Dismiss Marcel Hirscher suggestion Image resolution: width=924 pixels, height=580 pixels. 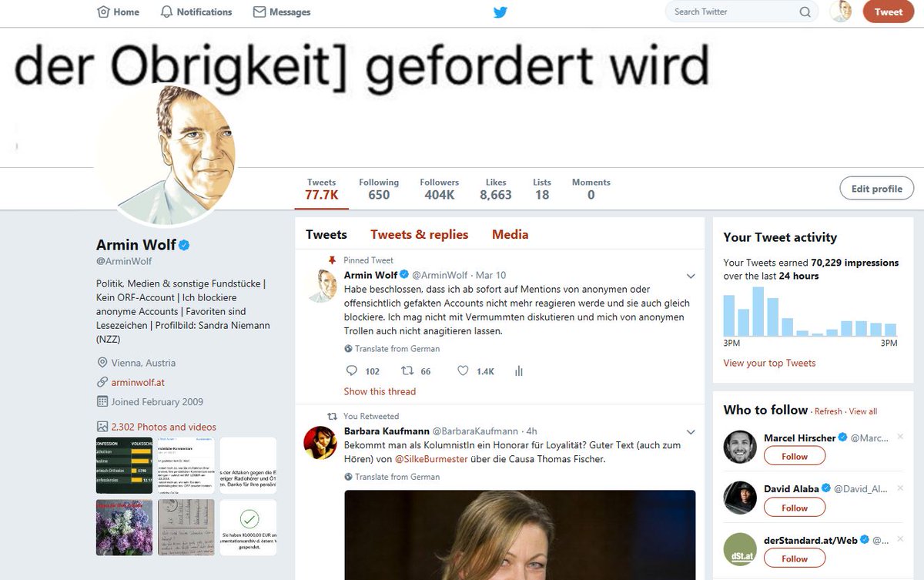(900, 437)
